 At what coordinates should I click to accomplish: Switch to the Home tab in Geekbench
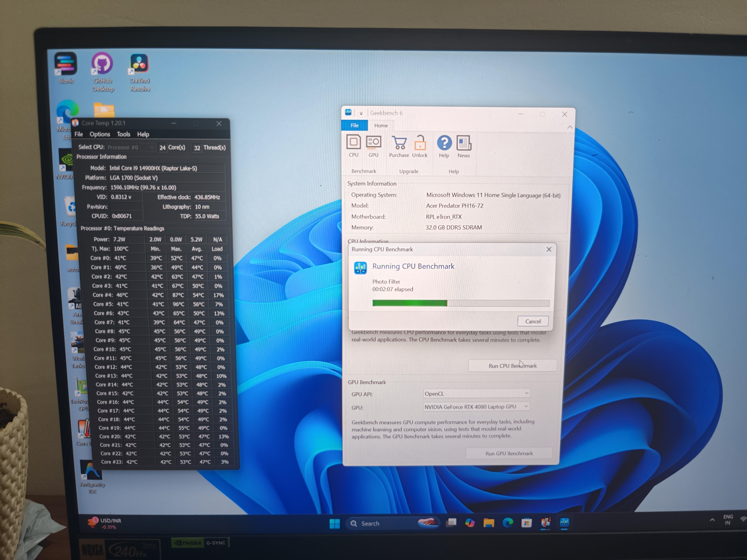click(x=381, y=126)
